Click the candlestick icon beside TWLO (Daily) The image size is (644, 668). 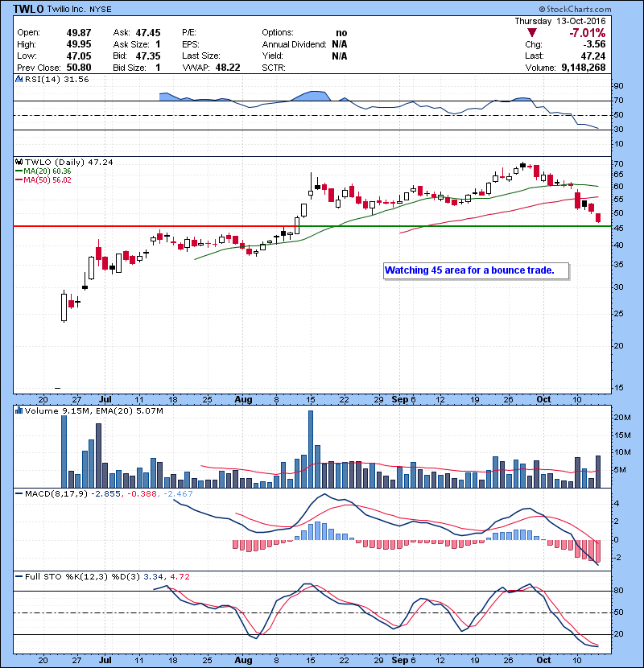pyautogui.click(x=19, y=162)
